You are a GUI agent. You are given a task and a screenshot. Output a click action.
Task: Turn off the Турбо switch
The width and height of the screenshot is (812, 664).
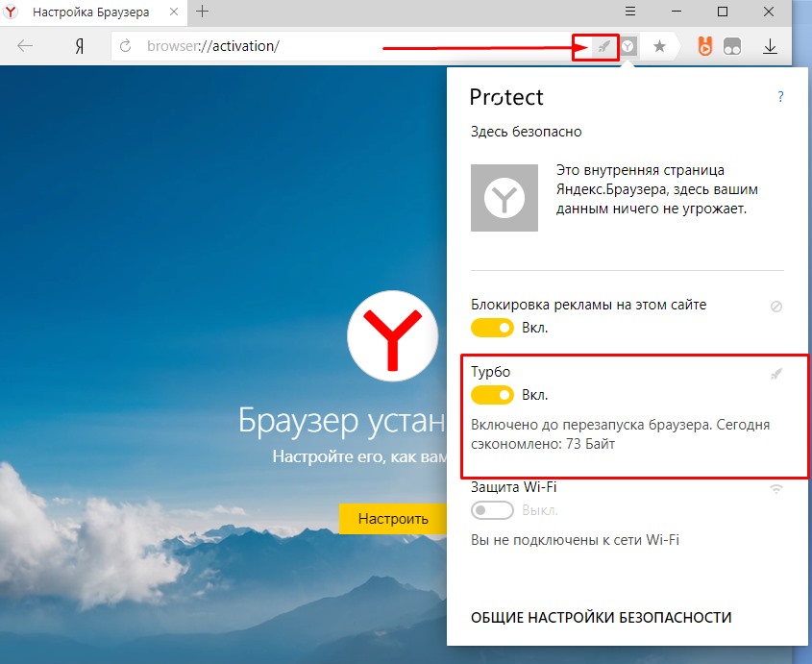[492, 395]
